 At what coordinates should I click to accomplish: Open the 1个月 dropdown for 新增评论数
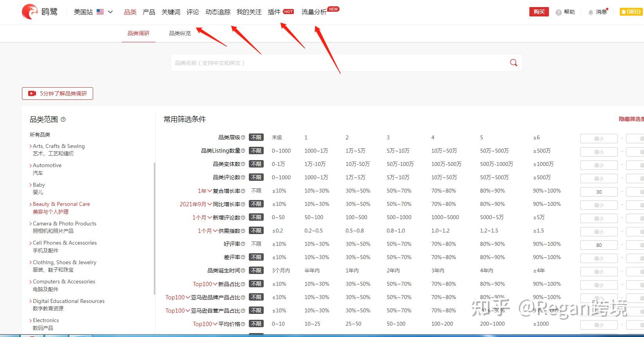pyautogui.click(x=202, y=217)
